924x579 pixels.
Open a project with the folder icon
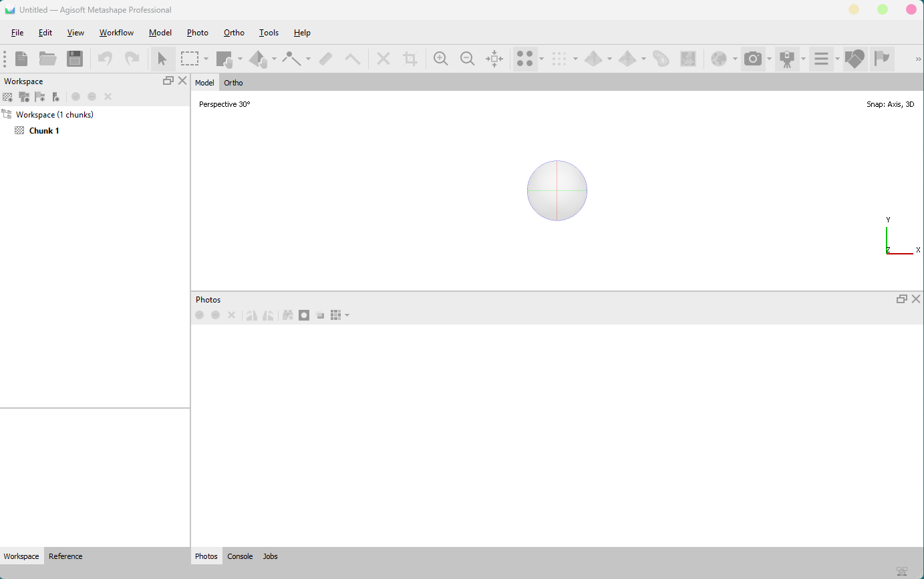tap(47, 59)
